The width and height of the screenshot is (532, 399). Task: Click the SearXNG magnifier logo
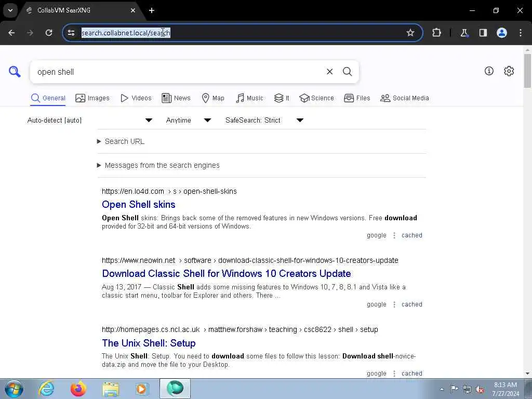(x=15, y=72)
